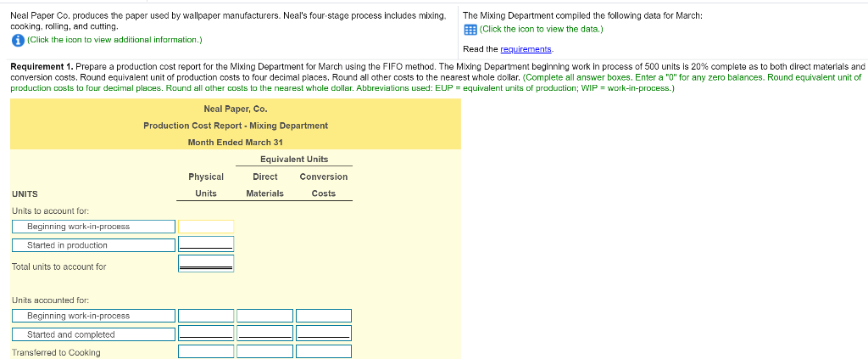Screen dimensions: 868x359
Task: Click direct materials field for Started and completed
Action: 264,334
